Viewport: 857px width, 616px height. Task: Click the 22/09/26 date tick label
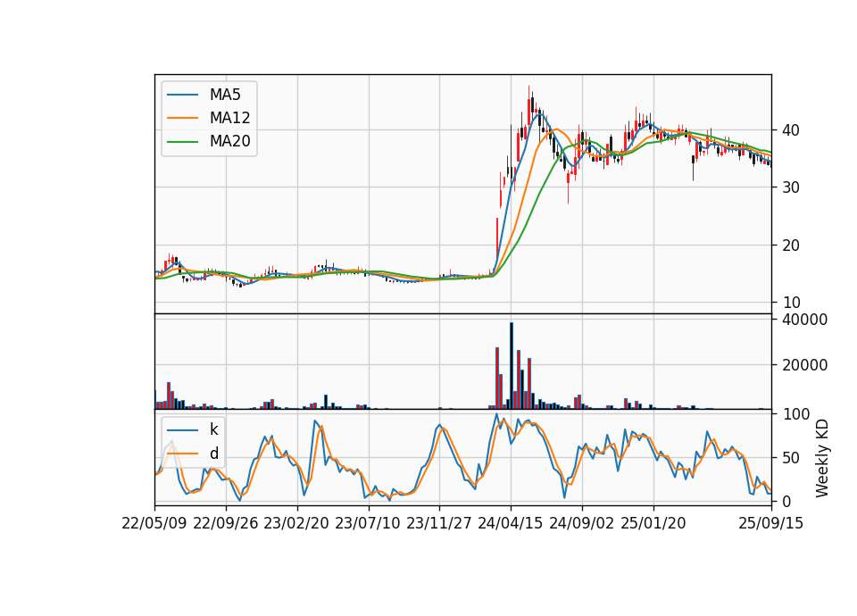click(x=226, y=523)
